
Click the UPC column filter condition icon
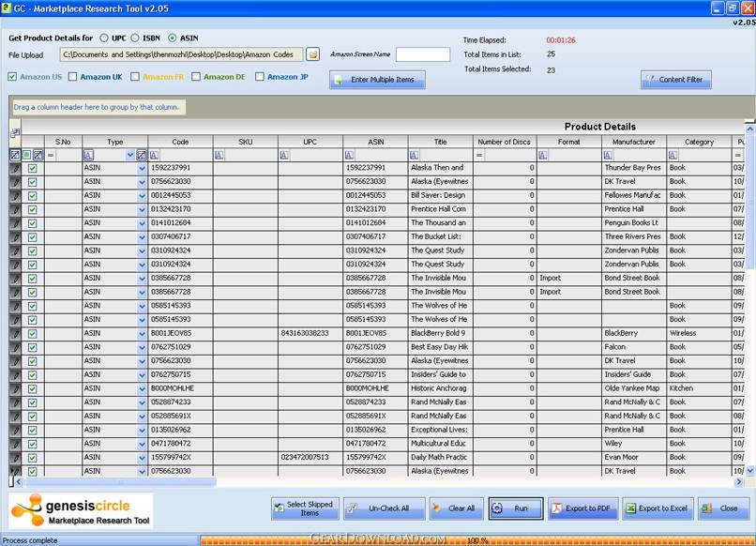[284, 155]
